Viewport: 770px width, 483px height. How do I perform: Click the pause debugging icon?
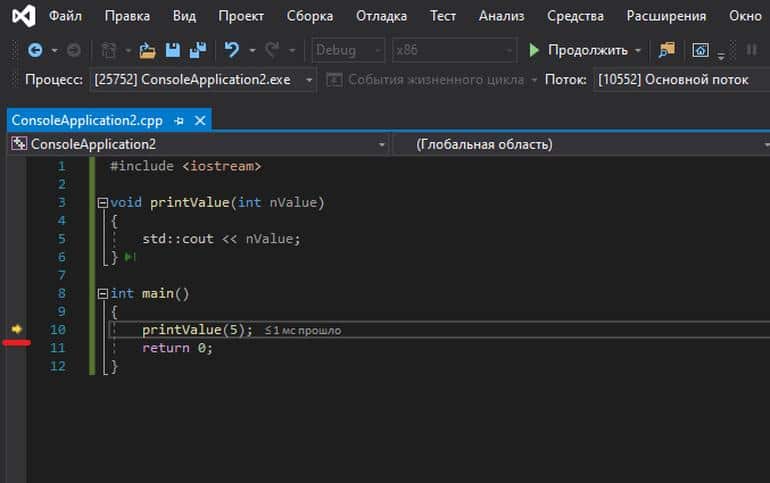[x=751, y=50]
